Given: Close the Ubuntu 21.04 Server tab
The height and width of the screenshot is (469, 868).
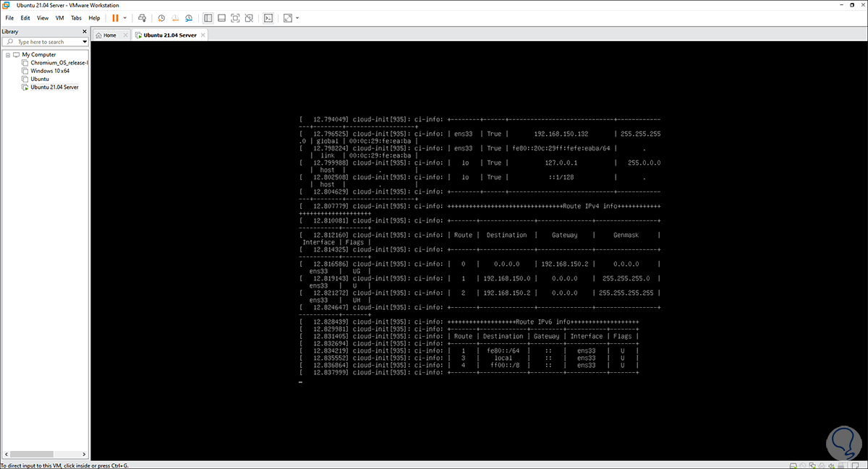Looking at the screenshot, I should tap(203, 35).
